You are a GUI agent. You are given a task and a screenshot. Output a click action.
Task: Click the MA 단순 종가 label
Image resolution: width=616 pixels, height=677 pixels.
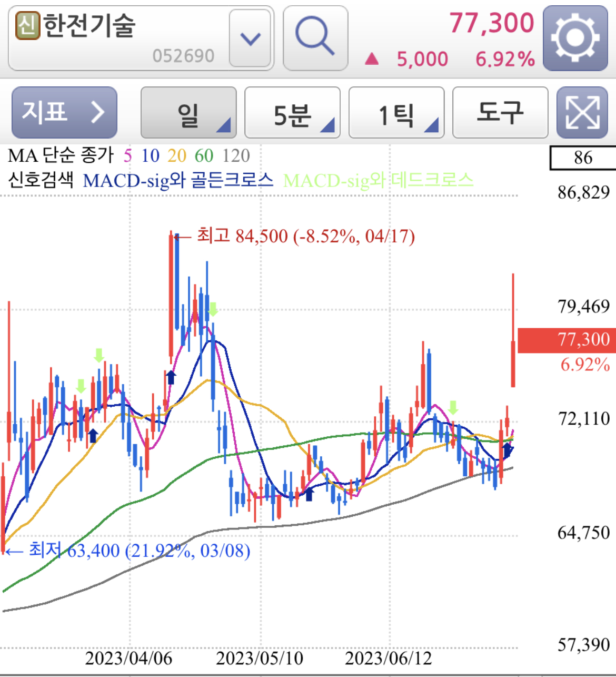click(61, 155)
